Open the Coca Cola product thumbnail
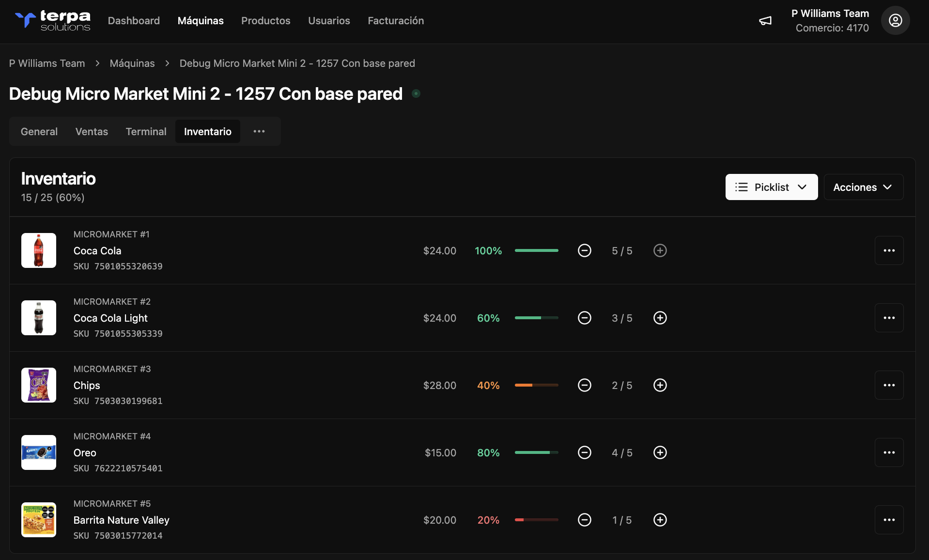This screenshot has width=929, height=560. pos(39,250)
